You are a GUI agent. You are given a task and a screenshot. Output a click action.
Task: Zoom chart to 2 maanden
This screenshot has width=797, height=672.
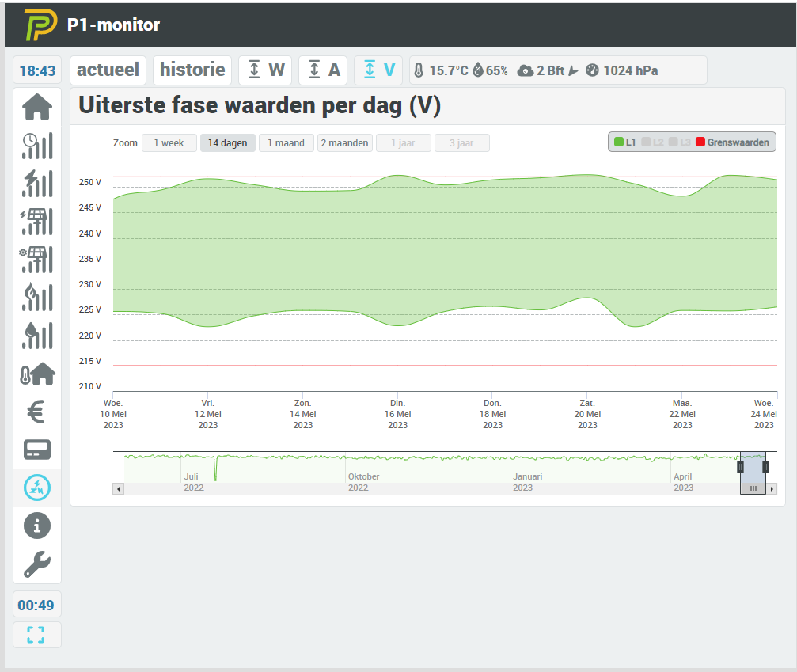[344, 142]
